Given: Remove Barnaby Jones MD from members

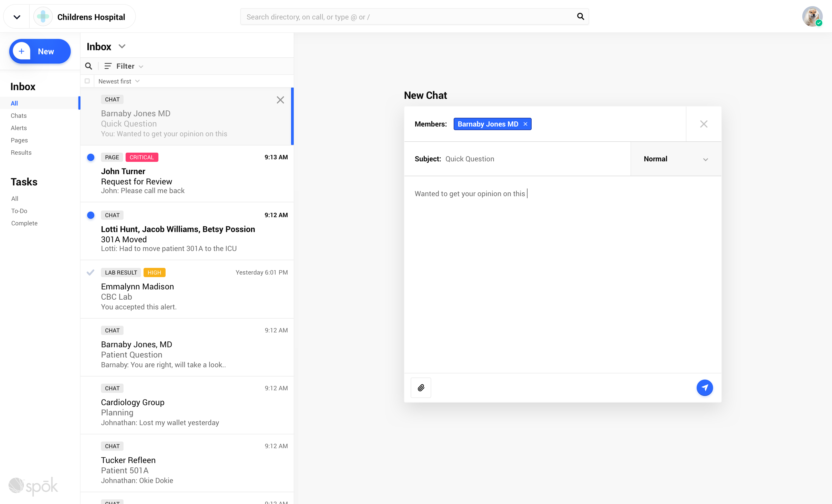Looking at the screenshot, I should pyautogui.click(x=525, y=124).
